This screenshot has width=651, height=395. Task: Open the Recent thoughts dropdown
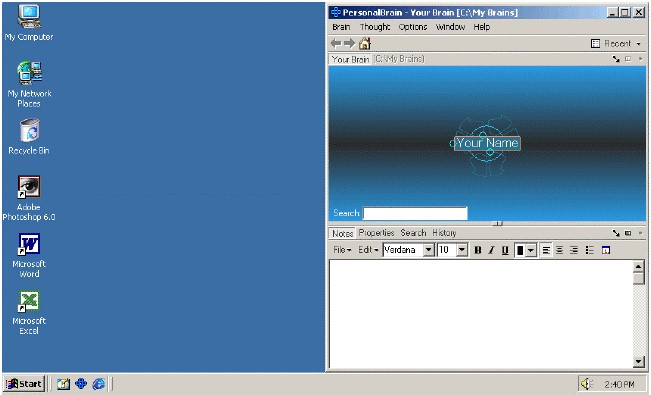coord(616,44)
